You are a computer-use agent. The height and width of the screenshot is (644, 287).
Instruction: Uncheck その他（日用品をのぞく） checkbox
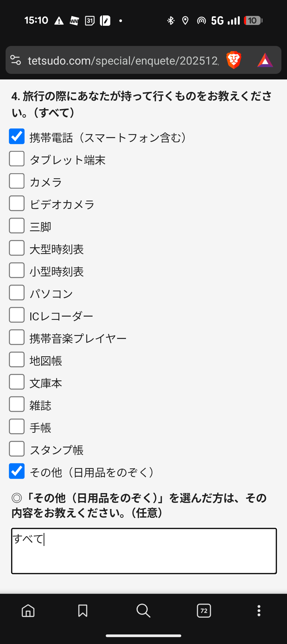pyautogui.click(x=17, y=471)
